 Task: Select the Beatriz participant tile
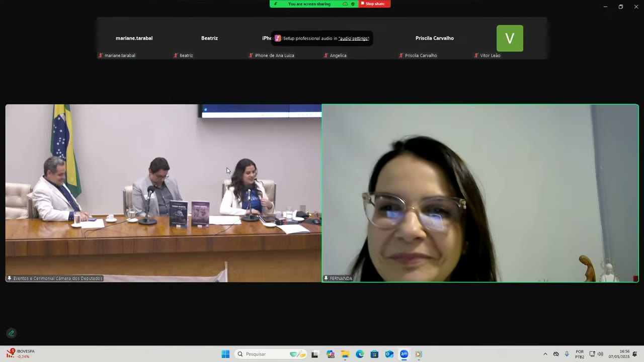209,38
